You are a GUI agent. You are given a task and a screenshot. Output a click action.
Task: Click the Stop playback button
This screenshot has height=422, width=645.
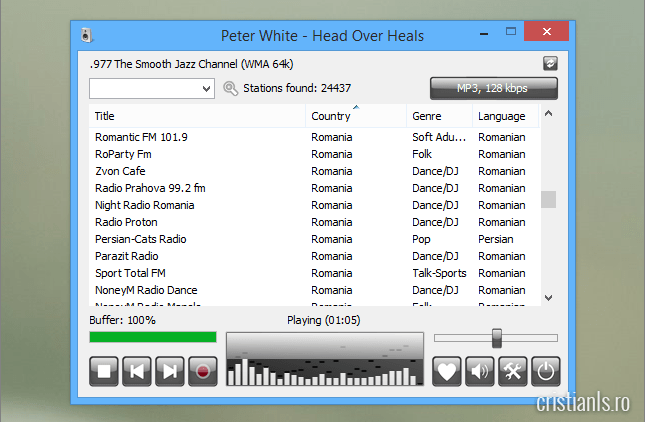[x=104, y=371]
